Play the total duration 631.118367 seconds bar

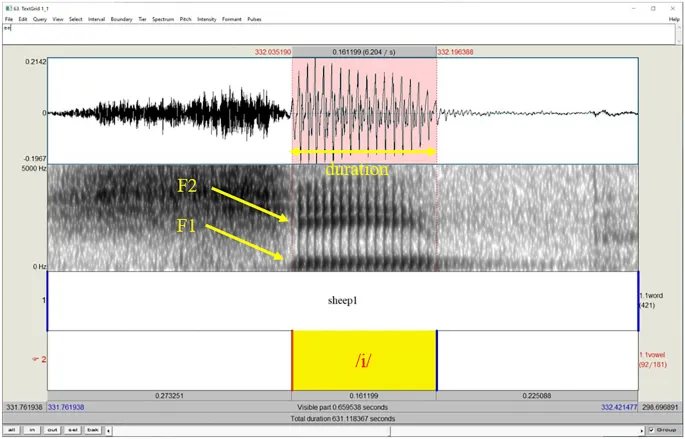point(342,418)
